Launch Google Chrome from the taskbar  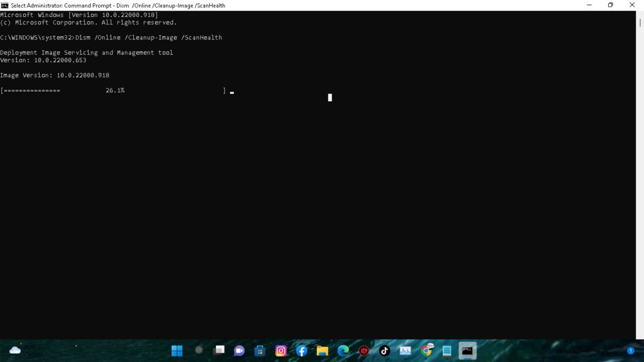pos(426,350)
